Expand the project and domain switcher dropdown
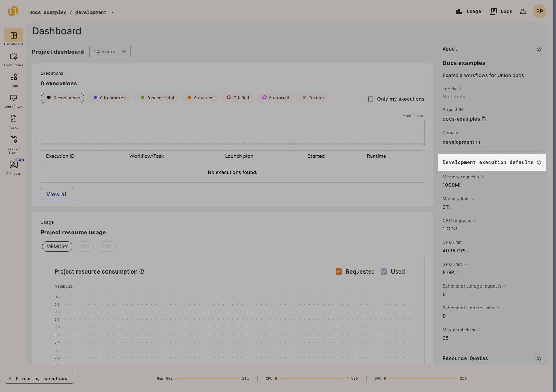The height and width of the screenshot is (392, 556). point(113,13)
